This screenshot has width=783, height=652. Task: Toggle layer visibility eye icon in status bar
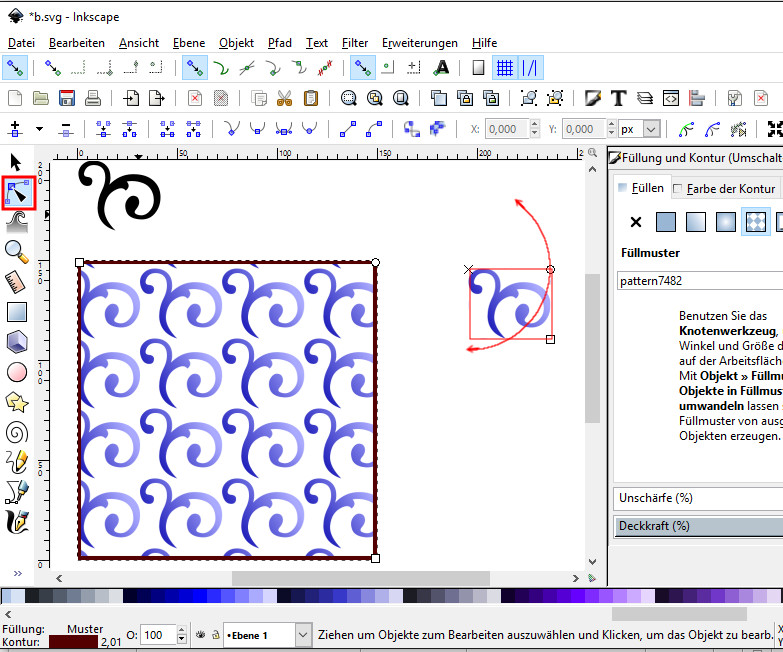[200, 635]
